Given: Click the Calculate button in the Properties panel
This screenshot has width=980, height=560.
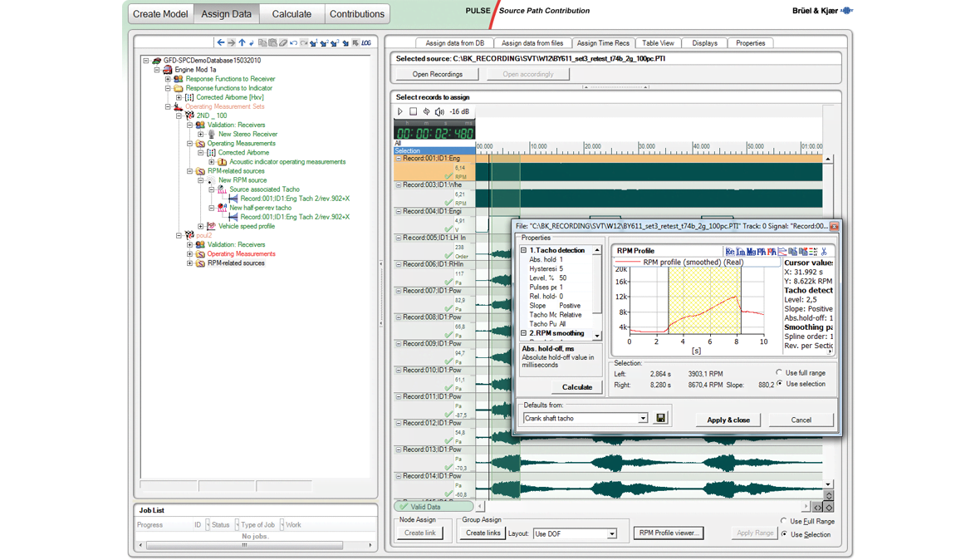Looking at the screenshot, I should tap(576, 386).
